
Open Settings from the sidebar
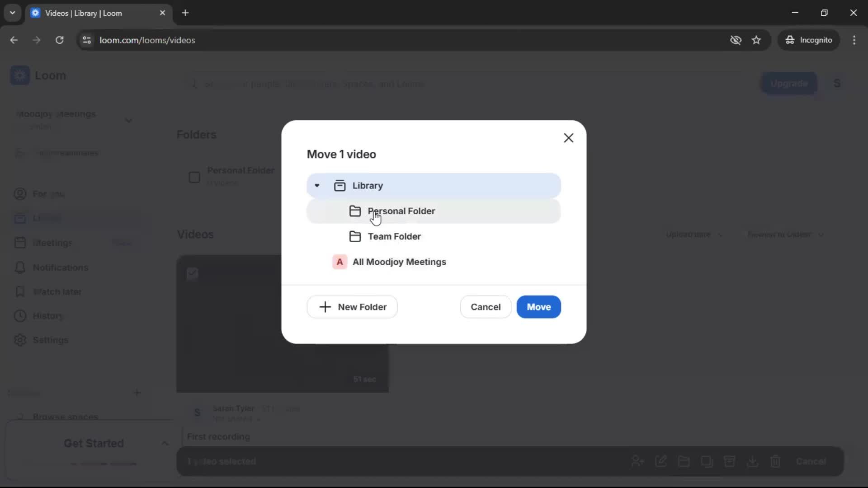point(51,340)
